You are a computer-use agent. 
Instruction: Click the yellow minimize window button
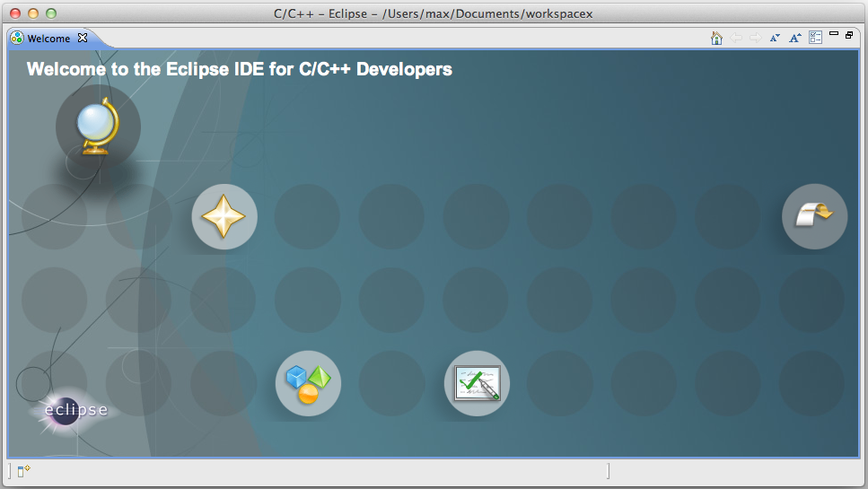33,13
